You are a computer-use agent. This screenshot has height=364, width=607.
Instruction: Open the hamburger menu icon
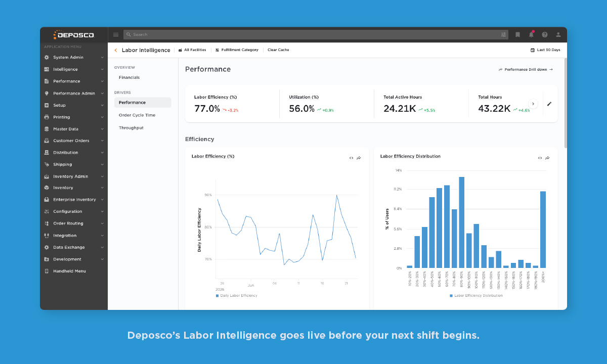click(116, 35)
